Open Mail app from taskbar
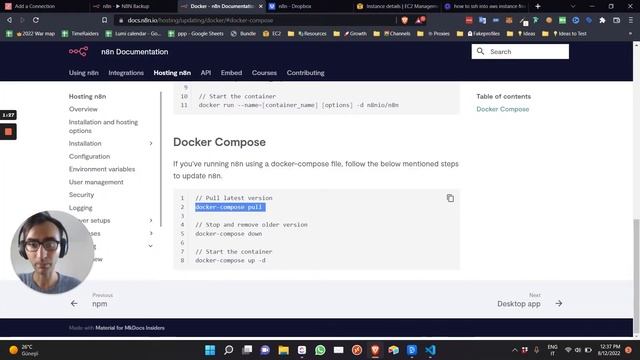Image resolution: width=640 pixels, height=360 pixels. point(338,350)
